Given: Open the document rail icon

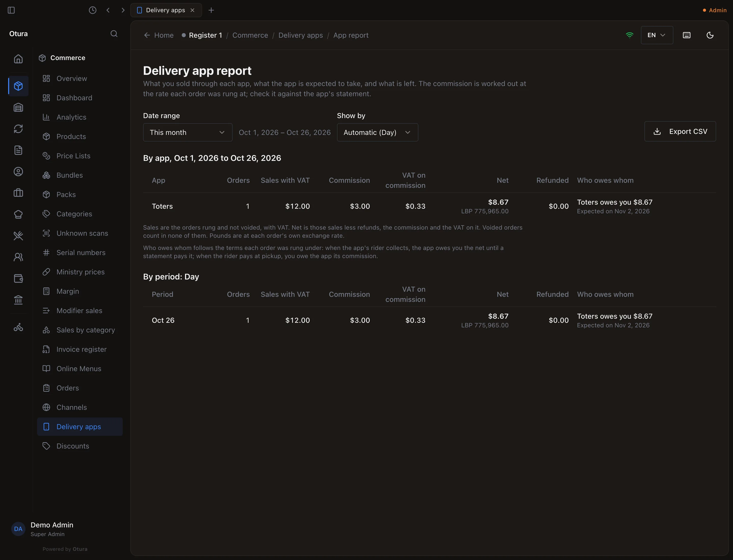Looking at the screenshot, I should click(x=18, y=150).
